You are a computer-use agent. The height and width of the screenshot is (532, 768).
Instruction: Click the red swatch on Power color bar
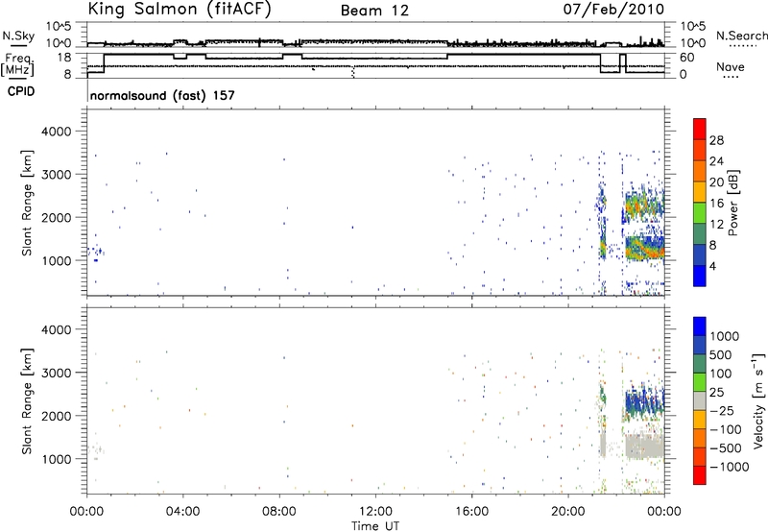point(700,129)
